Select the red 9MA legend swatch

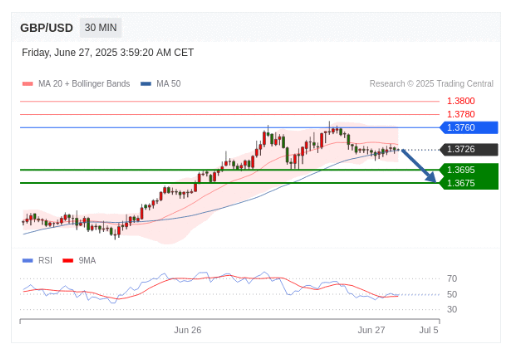pyautogui.click(x=68, y=261)
